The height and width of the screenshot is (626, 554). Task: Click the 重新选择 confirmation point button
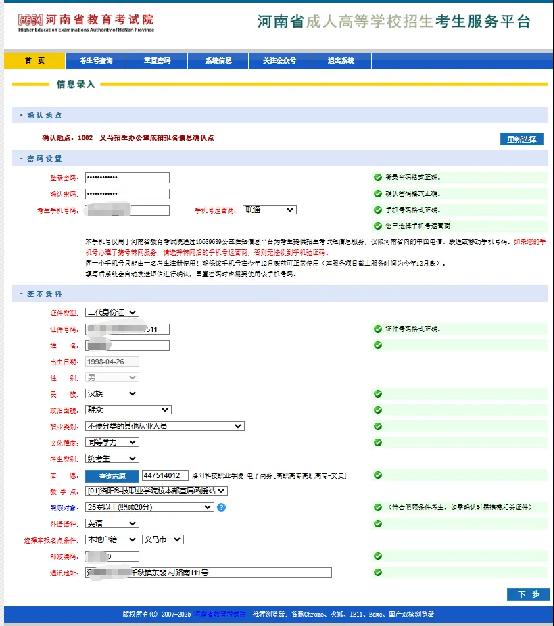(522, 139)
